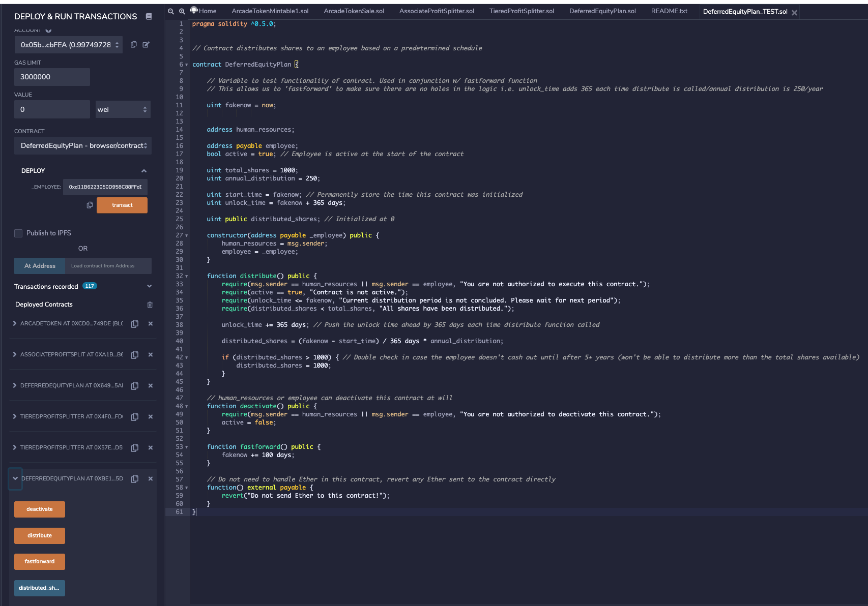Click the zoom in magnifier icon
This screenshot has height=606, width=868.
[x=182, y=11]
